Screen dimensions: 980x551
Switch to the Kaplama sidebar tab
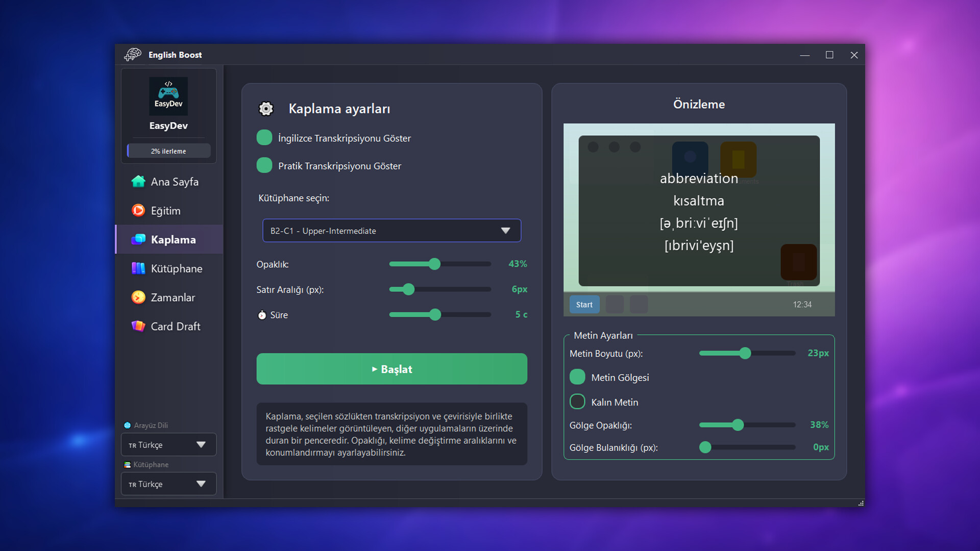pyautogui.click(x=173, y=239)
